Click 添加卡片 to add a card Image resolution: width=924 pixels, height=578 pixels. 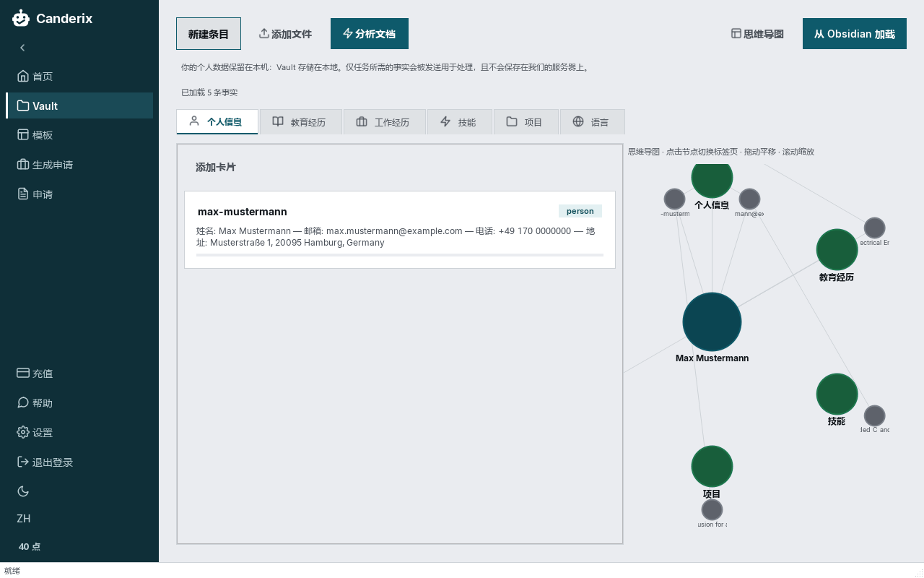point(216,168)
